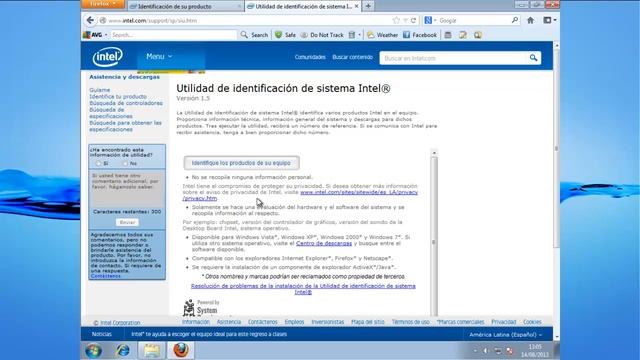This screenshot has width=640, height=360.
Task: Open Comunidades in Intel header
Action: pos(310,57)
